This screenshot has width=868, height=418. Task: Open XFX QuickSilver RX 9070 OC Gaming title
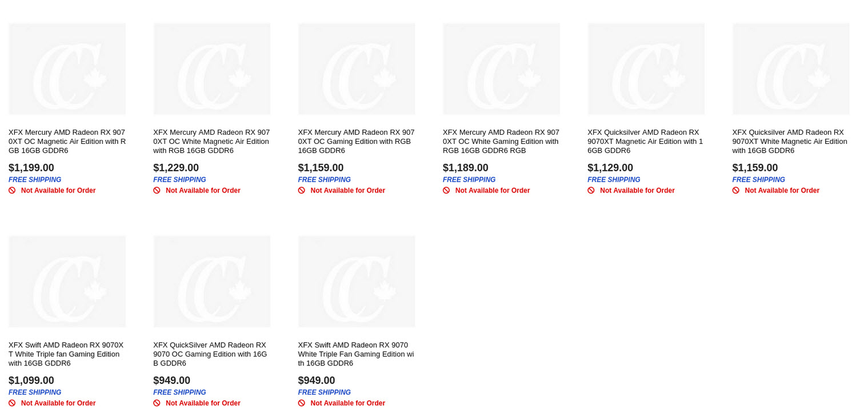[210, 354]
